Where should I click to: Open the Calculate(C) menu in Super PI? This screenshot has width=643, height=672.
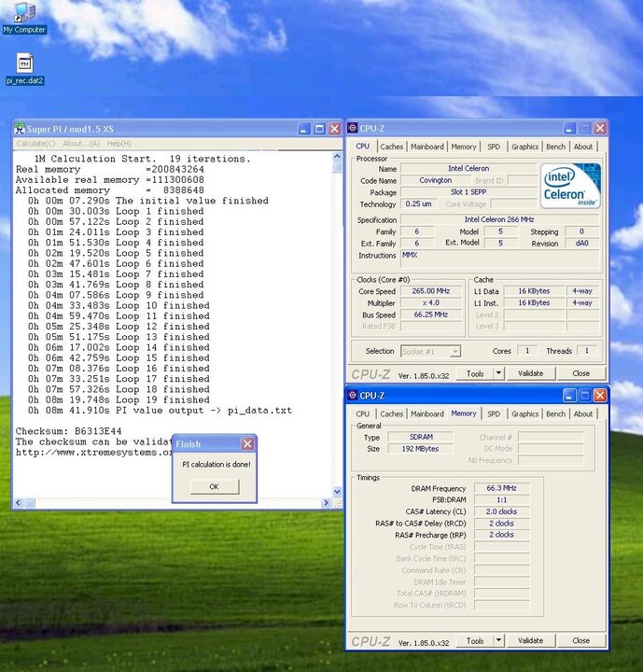(36, 144)
